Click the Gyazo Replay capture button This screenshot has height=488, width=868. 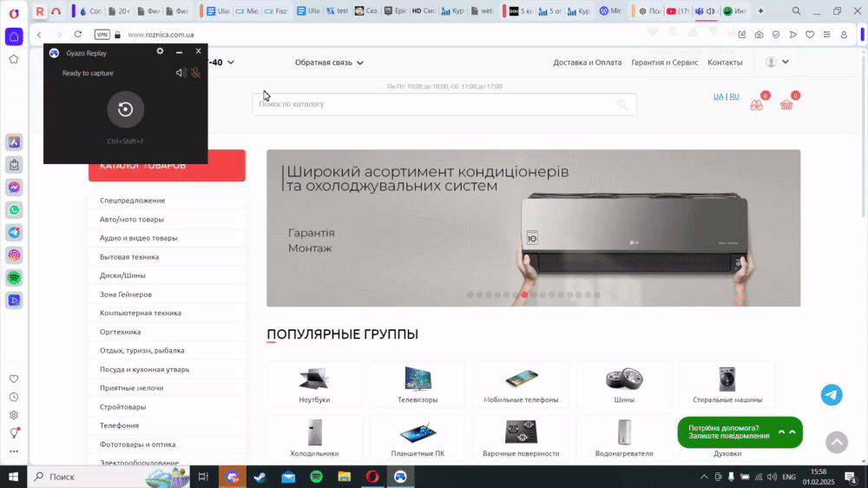click(x=126, y=109)
